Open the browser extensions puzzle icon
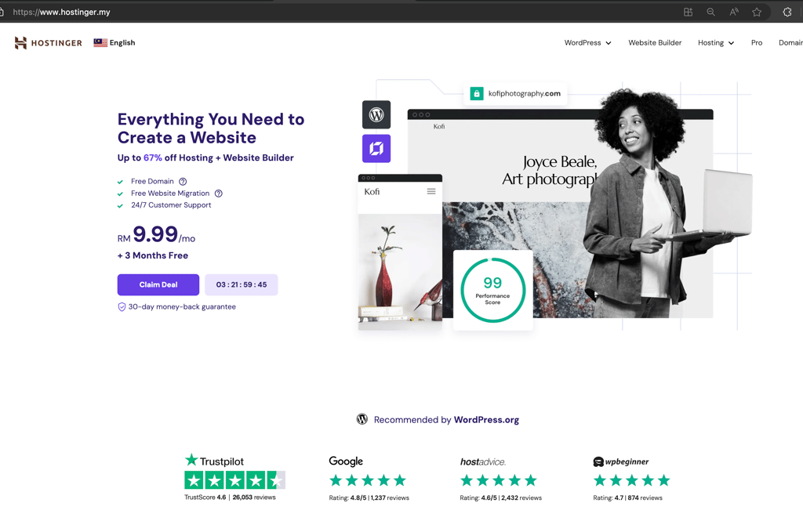 tap(787, 12)
